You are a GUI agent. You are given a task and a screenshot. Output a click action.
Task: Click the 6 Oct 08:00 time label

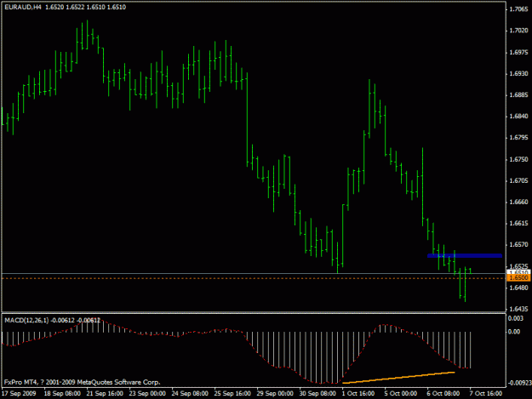pyautogui.click(x=443, y=394)
